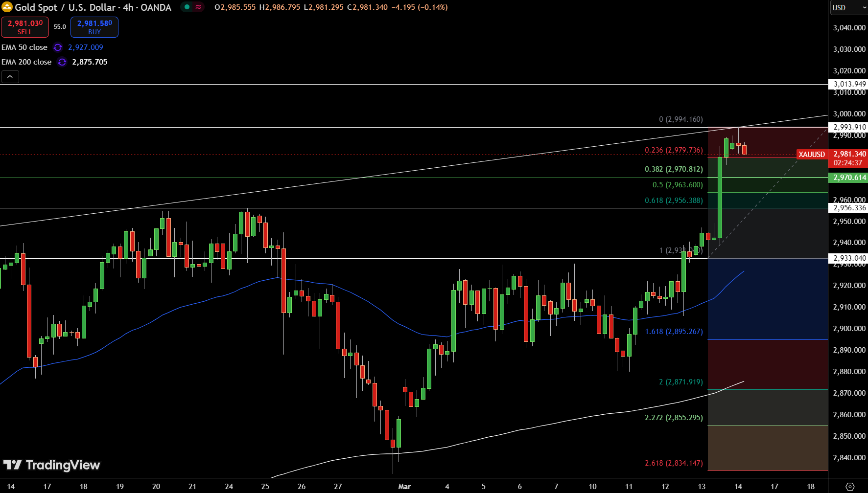Click the 3,040.000 price scale value

click(849, 28)
